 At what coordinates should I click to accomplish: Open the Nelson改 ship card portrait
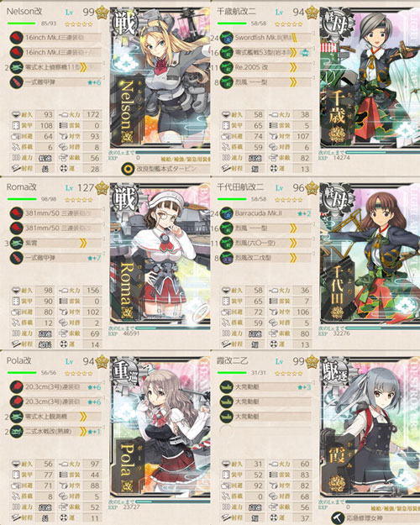(160, 78)
